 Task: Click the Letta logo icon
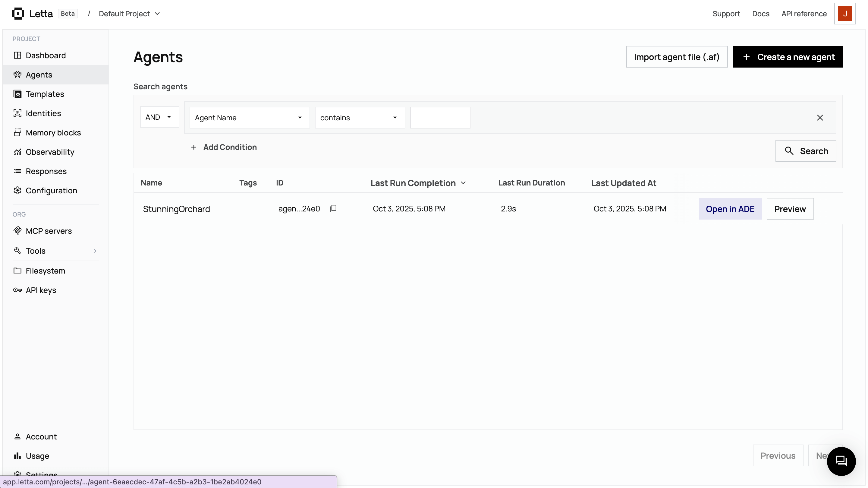coord(18,14)
